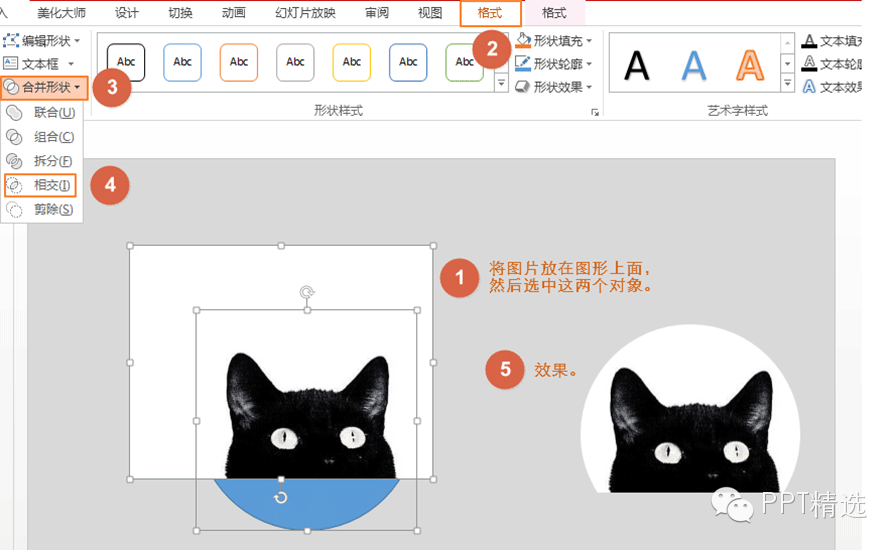Switch to the 审阅 review tab

point(377,13)
